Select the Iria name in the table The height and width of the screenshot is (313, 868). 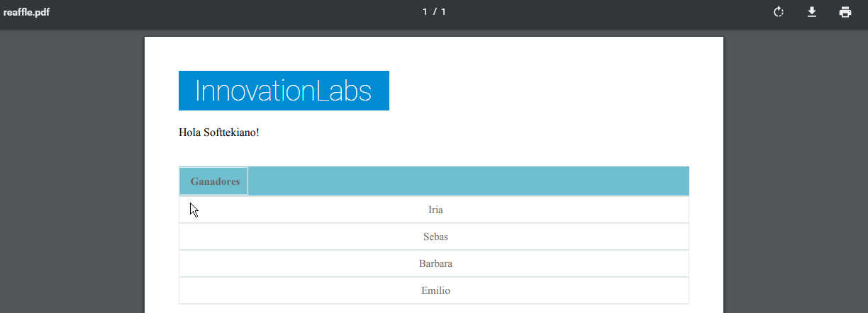(x=435, y=210)
